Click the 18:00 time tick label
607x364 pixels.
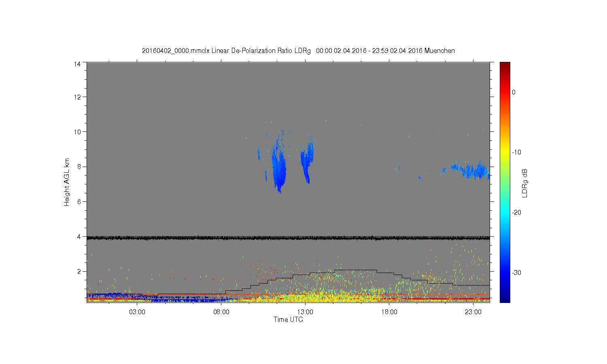click(x=389, y=312)
